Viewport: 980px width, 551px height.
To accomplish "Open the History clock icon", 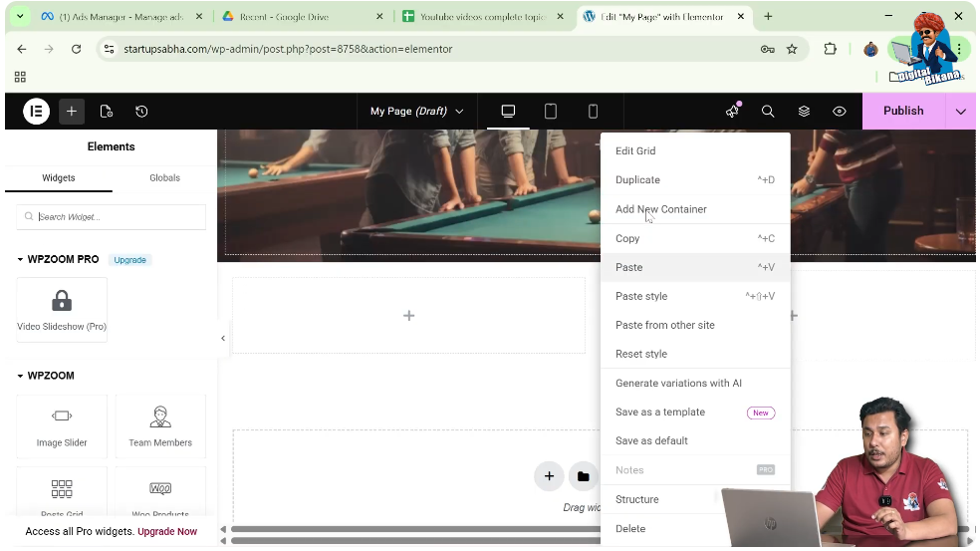I will click(x=141, y=112).
